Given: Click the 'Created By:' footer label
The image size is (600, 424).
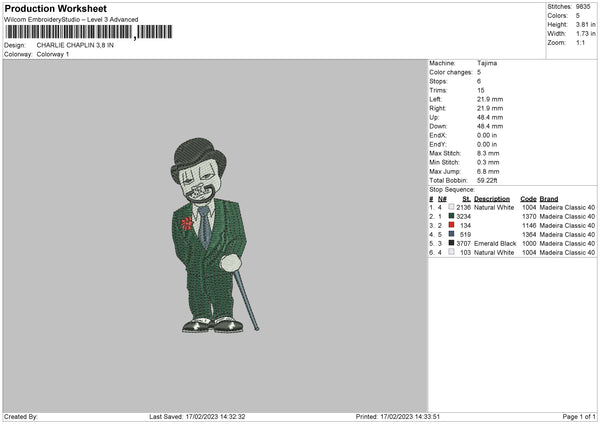Looking at the screenshot, I should click(x=21, y=417).
